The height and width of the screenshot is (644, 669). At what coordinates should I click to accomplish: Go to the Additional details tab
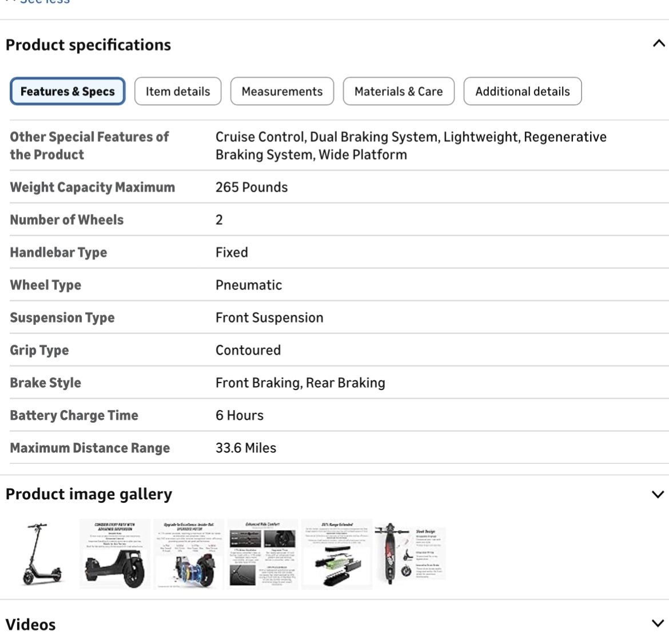click(522, 92)
